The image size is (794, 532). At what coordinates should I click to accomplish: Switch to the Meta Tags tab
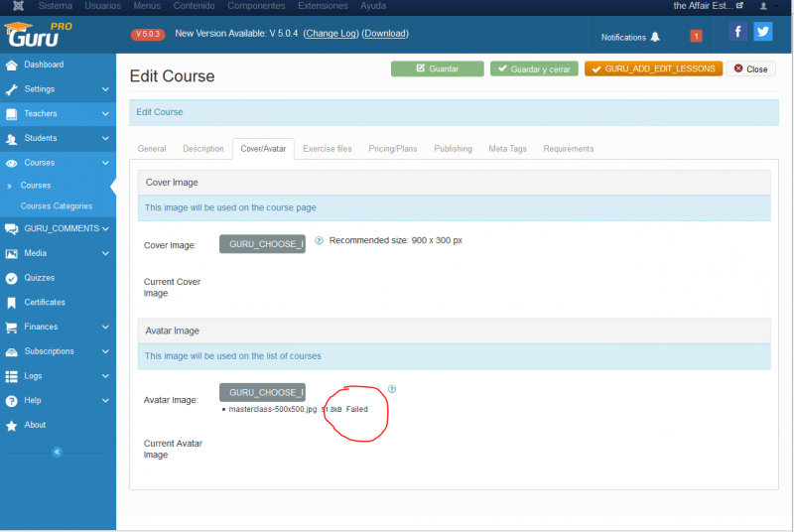[507, 149]
